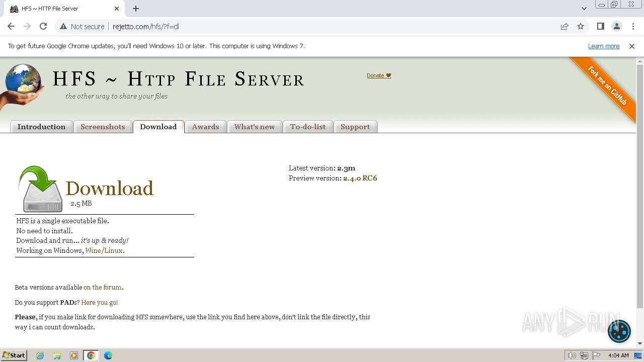The image size is (644, 362).
Task: Launch Microsoft Edge from the taskbar
Action: click(108, 355)
